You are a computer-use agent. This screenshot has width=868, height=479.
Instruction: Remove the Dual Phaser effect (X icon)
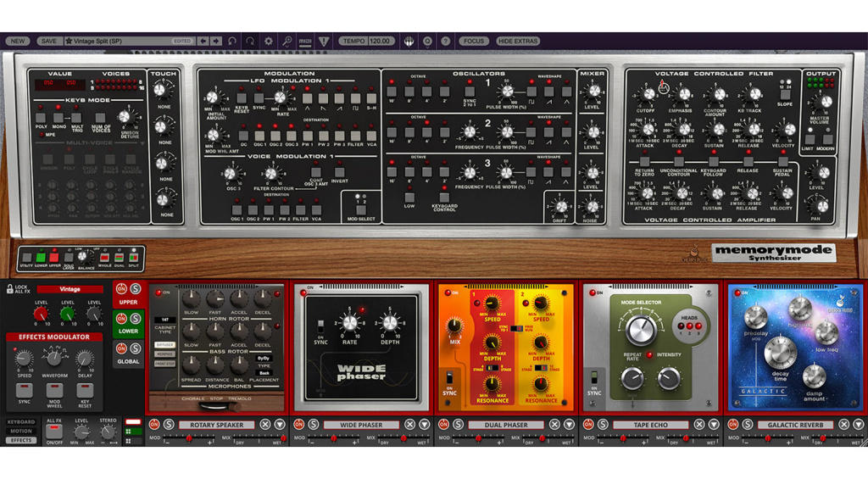point(554,425)
